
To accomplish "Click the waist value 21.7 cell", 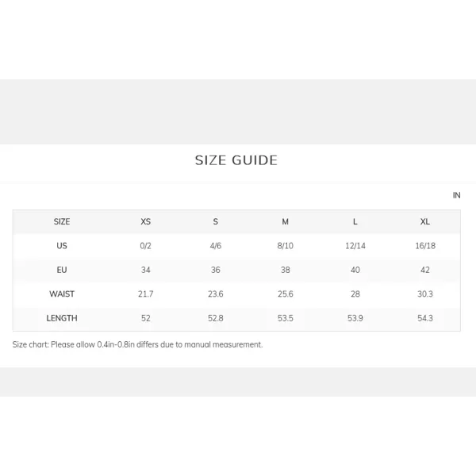I will pos(146,294).
